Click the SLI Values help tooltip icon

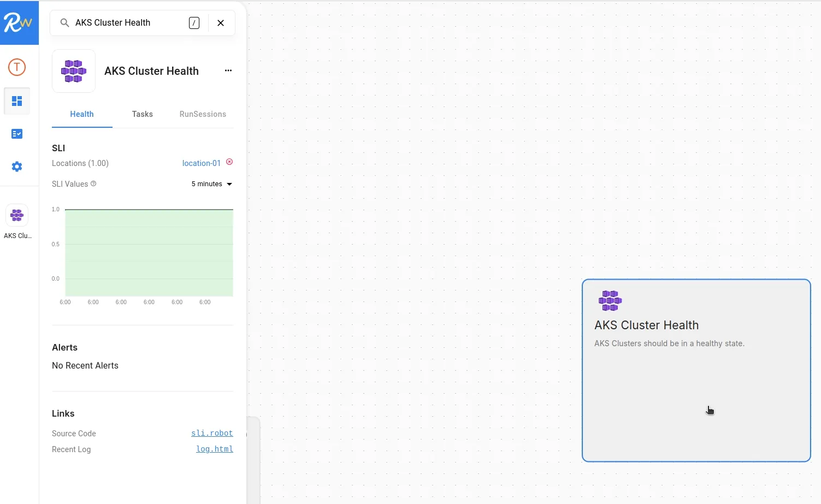pos(93,183)
